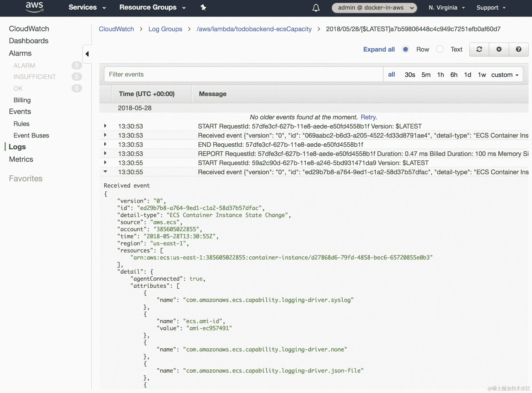Open the settings gear icon
This screenshot has height=393, width=532.
pos(499,49)
